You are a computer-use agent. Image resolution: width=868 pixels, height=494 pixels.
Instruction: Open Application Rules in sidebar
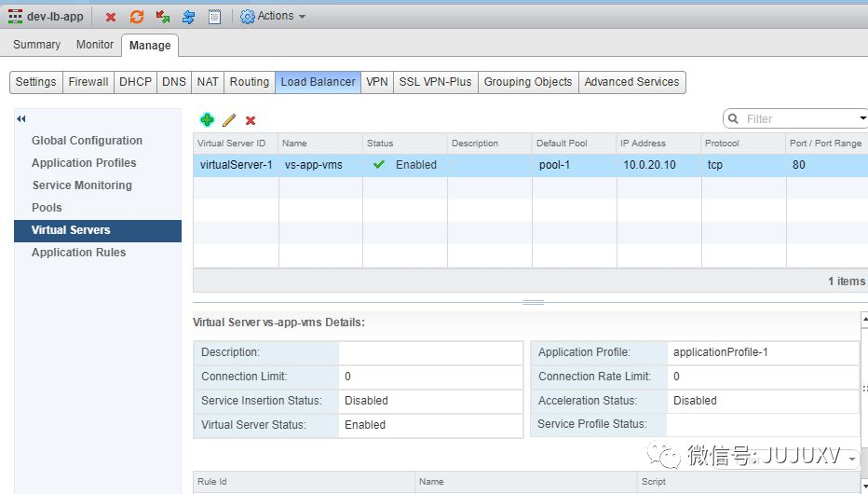78,253
